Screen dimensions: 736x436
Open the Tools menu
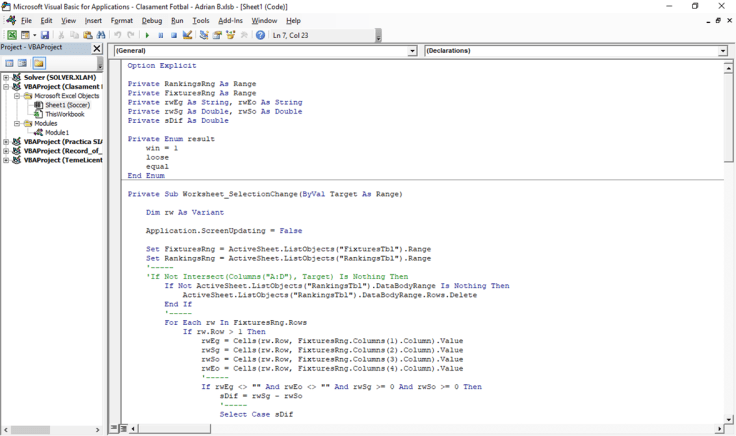pyautogui.click(x=201, y=20)
